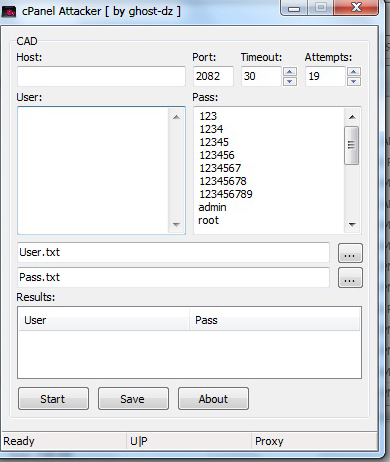Decrease Attempts using the down spinner arrow
Screen dimensions: 390x462
[354, 81]
